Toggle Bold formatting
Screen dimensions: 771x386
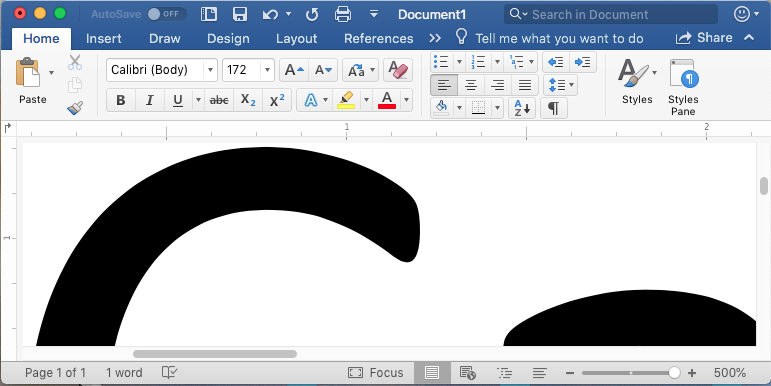point(120,100)
